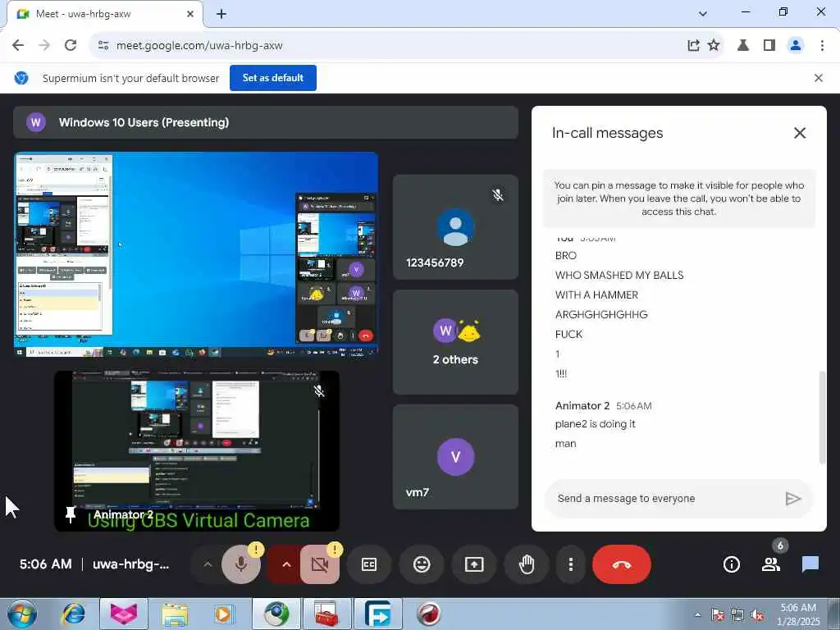Close the Meet - uwa-hrbg-axw tab
This screenshot has height=630, width=840.
[x=190, y=14]
